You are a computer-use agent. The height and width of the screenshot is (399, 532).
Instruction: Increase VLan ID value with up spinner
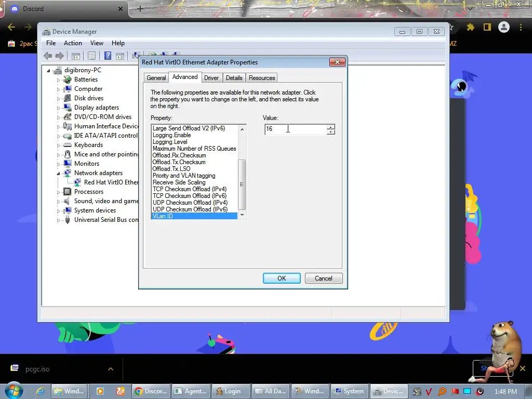click(x=331, y=127)
